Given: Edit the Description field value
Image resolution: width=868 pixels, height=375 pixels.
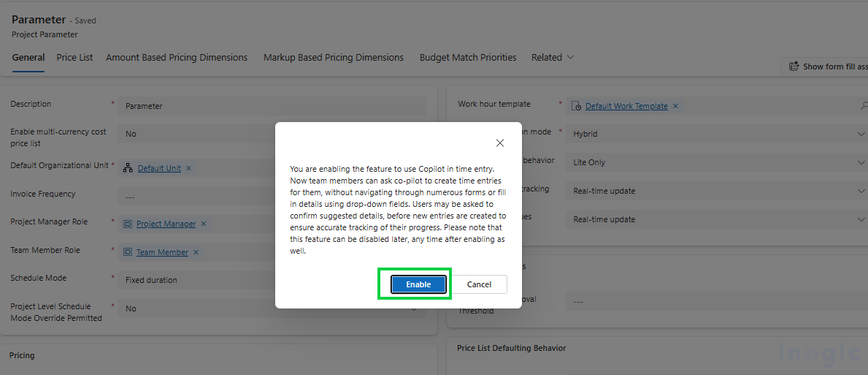Looking at the screenshot, I should coord(272,106).
